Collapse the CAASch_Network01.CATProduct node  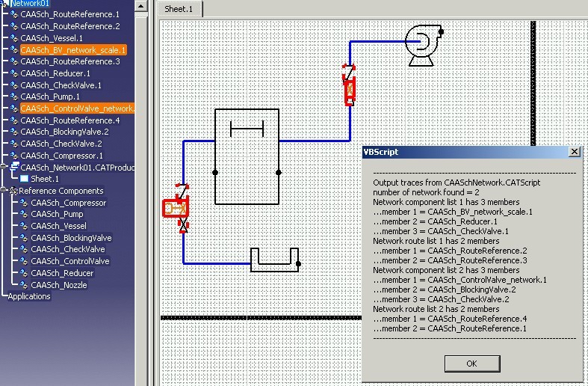point(4,168)
